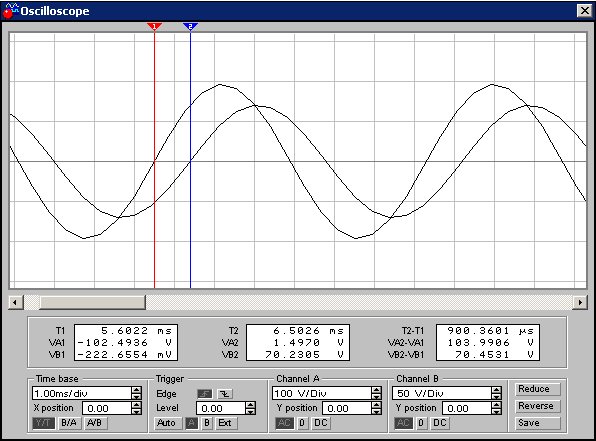596x441 pixels.
Task: Decrease the X position value
Action: click(x=136, y=412)
